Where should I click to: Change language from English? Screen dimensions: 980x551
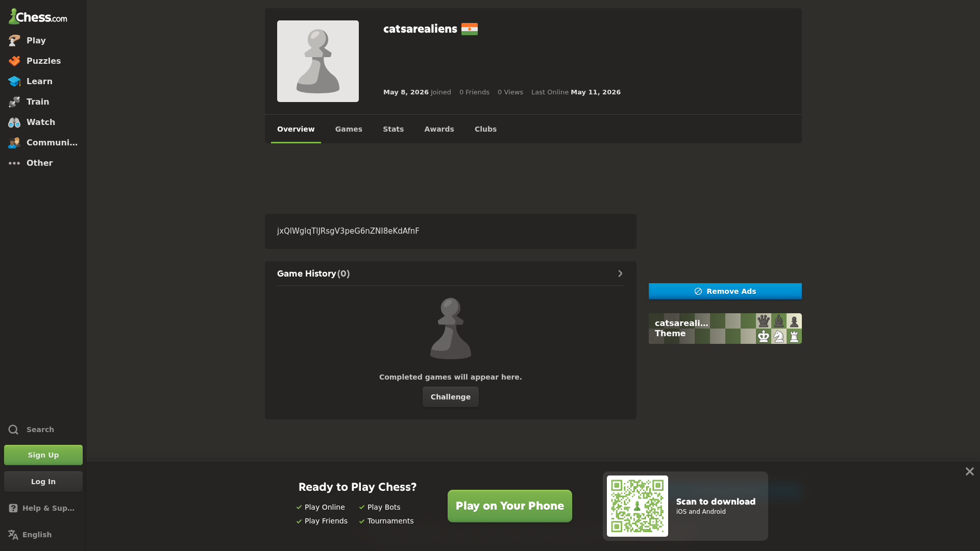[x=43, y=535]
